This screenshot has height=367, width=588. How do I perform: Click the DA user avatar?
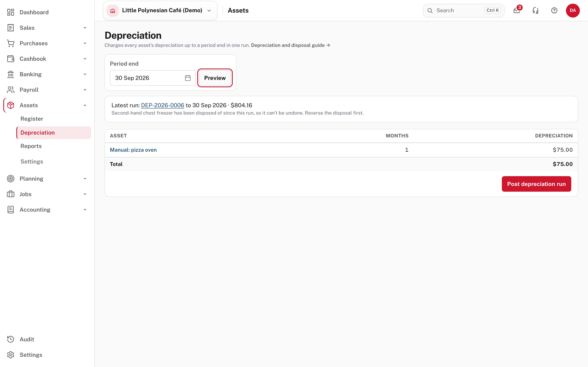click(573, 10)
